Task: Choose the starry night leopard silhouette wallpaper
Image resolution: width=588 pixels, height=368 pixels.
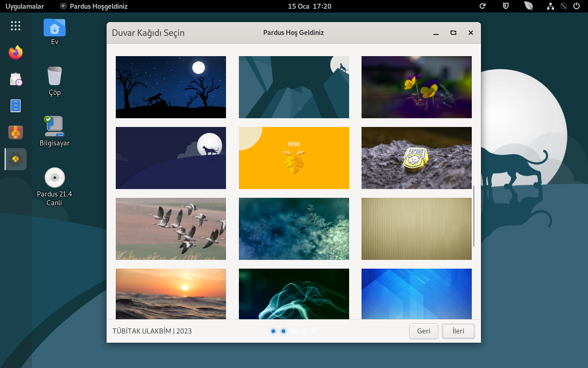Action: pos(171,87)
